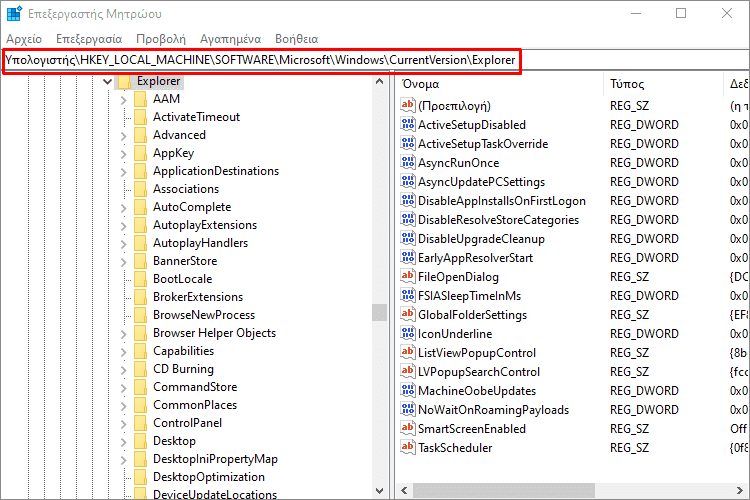
Task: Select the AsyncUpdatePCSettings value
Action: coord(481,182)
